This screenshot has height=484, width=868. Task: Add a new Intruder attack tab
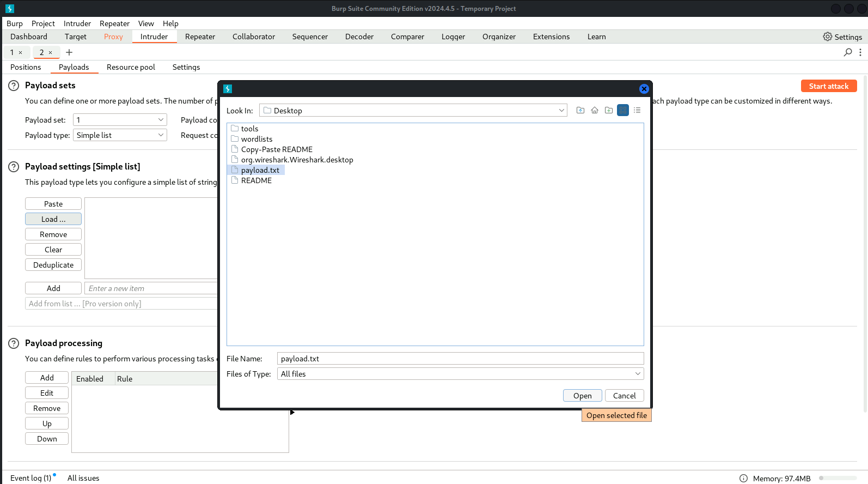coord(69,52)
